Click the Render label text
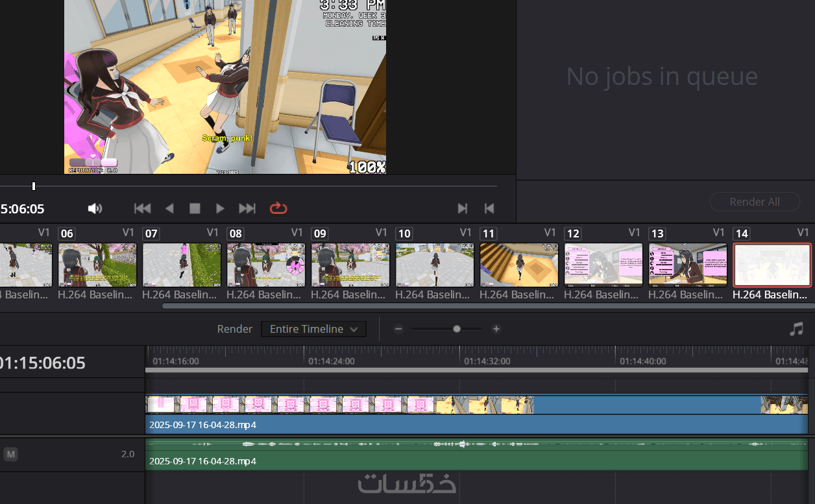The height and width of the screenshot is (504, 815). tap(235, 329)
